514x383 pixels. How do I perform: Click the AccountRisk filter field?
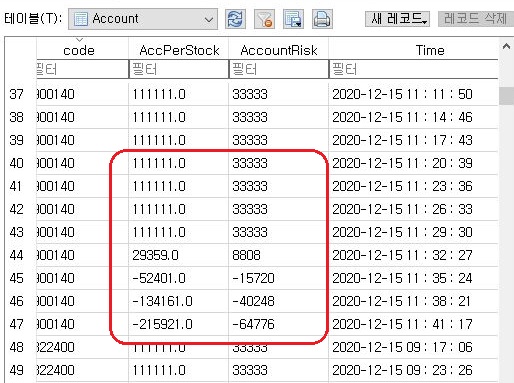click(x=279, y=69)
